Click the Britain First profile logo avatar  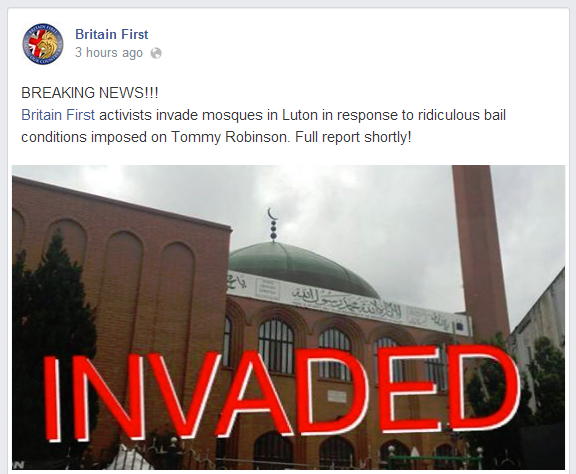pos(43,44)
